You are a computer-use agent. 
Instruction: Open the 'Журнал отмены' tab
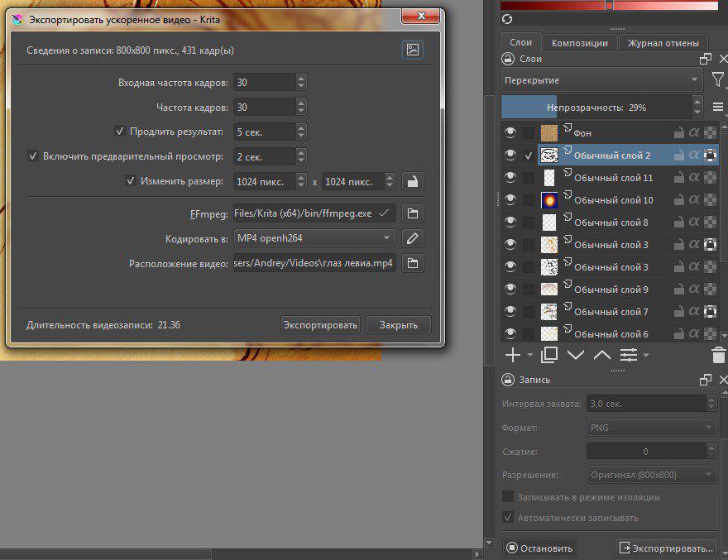point(663,43)
